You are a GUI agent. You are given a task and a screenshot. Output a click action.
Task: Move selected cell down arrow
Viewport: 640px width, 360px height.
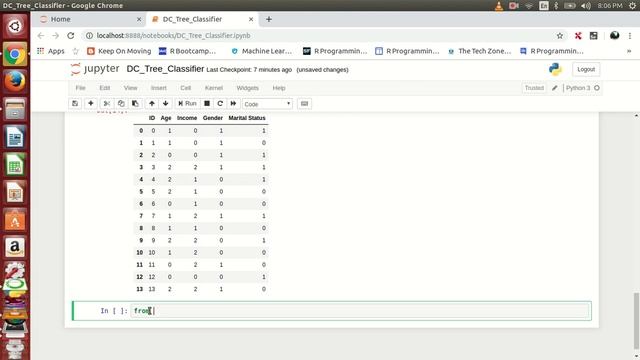pos(165,104)
